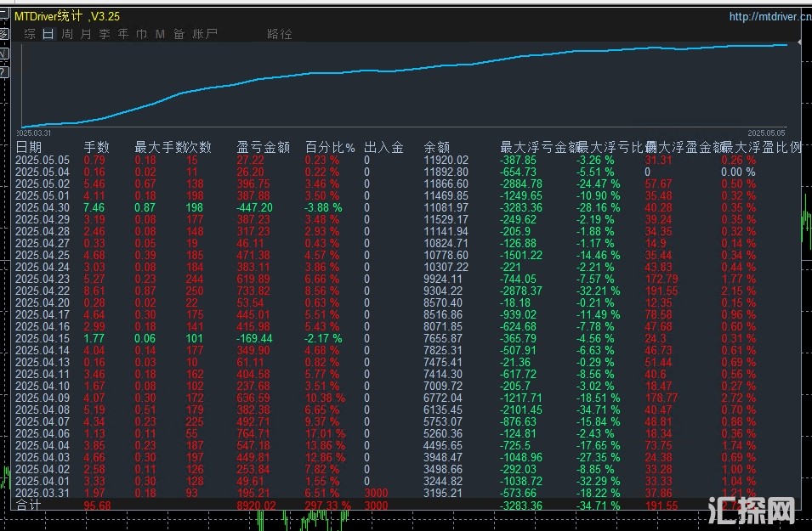Open the 路径 path tab

(x=280, y=34)
